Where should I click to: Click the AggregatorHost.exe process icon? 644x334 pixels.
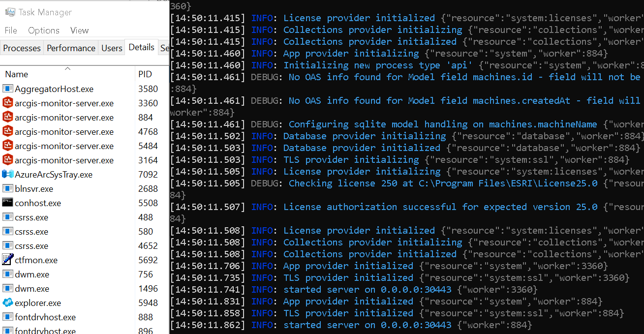pos(9,89)
